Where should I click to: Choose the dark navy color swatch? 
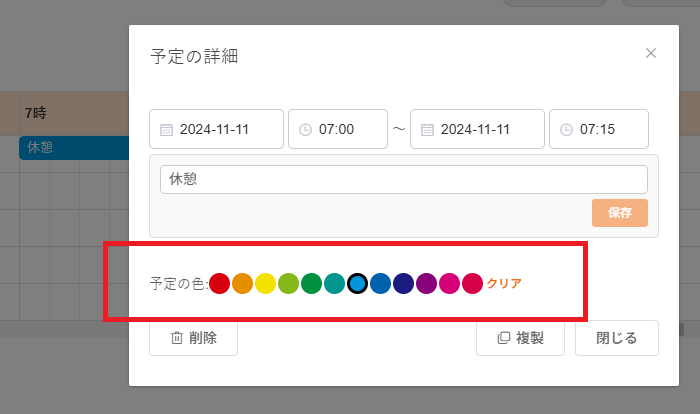click(x=404, y=283)
